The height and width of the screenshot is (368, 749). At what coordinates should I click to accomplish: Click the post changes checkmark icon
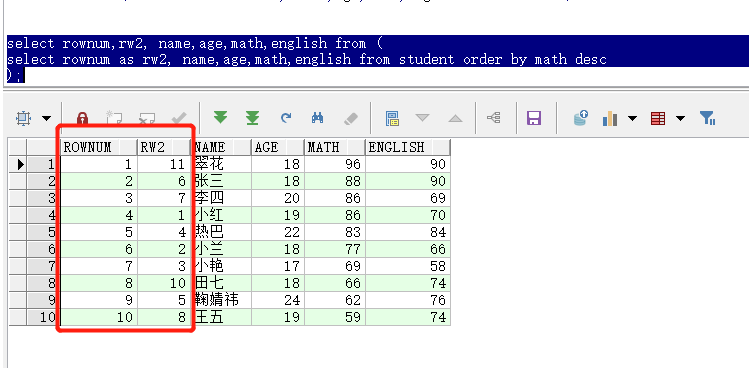point(179,118)
